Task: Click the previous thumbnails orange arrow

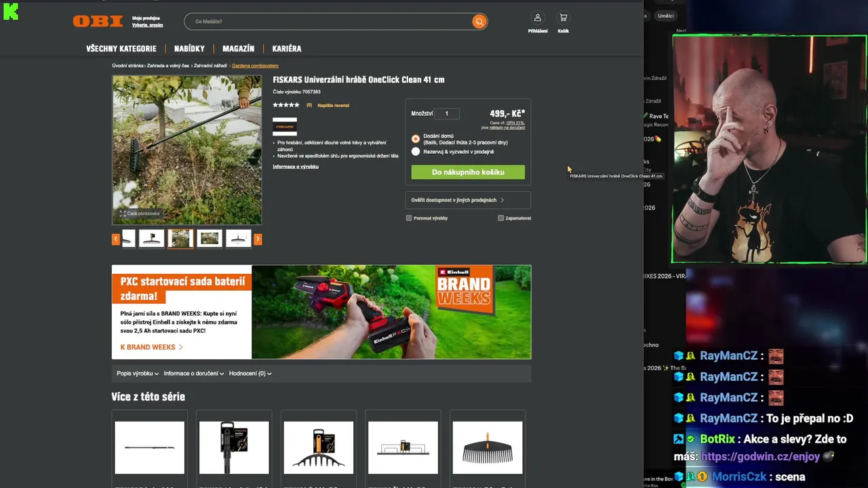Action: point(116,239)
